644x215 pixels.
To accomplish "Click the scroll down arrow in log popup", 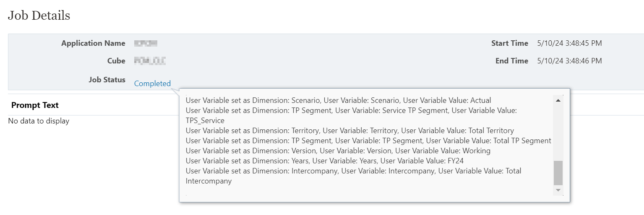I will tap(558, 190).
